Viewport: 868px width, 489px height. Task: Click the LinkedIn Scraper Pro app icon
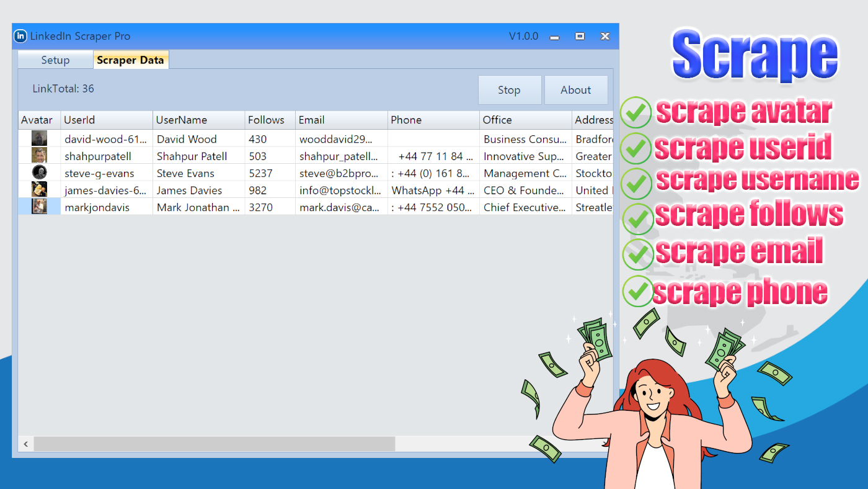pyautogui.click(x=20, y=36)
